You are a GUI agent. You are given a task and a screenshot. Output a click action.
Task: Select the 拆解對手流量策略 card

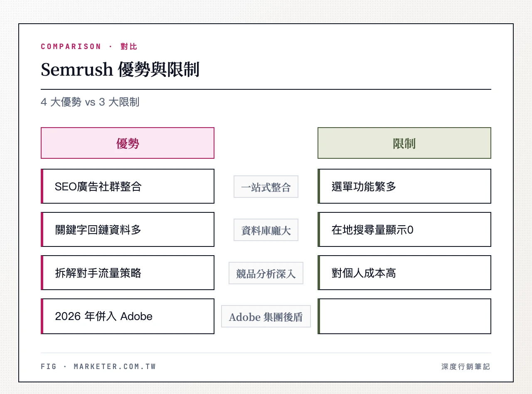(128, 273)
